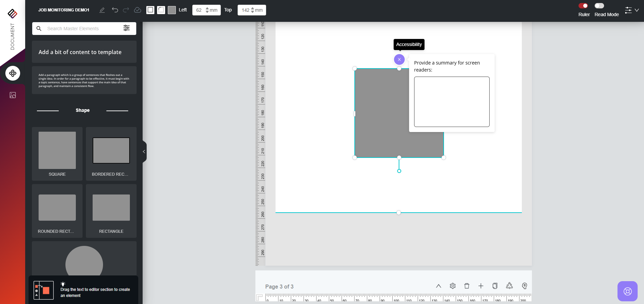
Task: Open the images tab in left sidebar
Action: (x=13, y=95)
